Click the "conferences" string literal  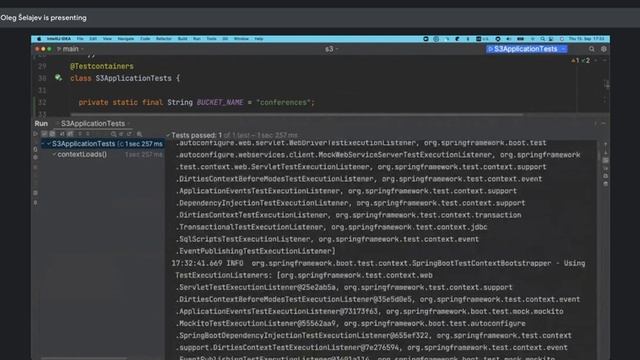[x=284, y=102]
